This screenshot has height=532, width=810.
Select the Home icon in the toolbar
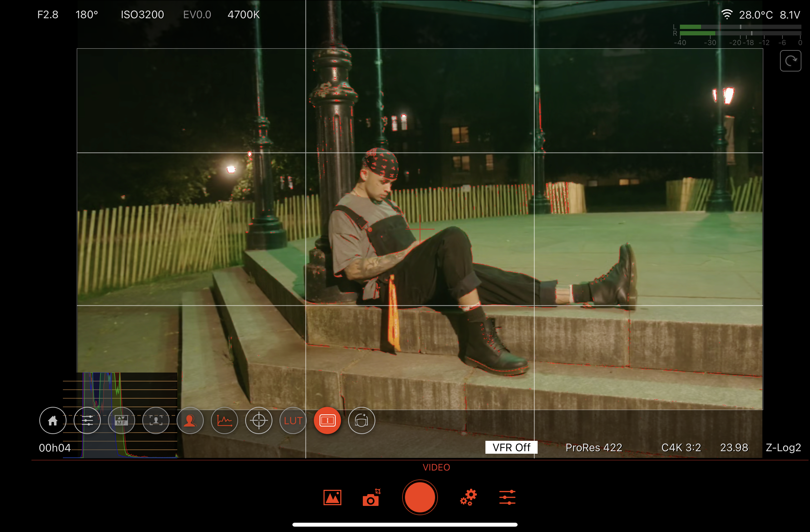pos(52,421)
